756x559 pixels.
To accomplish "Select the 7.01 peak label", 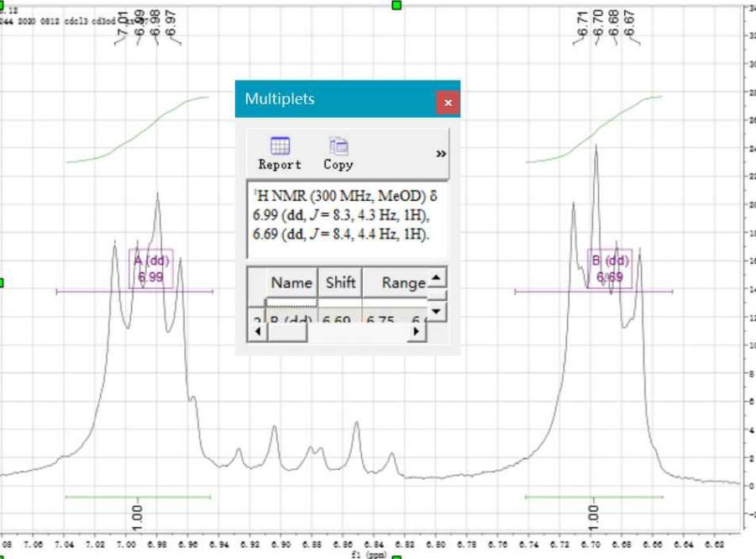I will [123, 24].
